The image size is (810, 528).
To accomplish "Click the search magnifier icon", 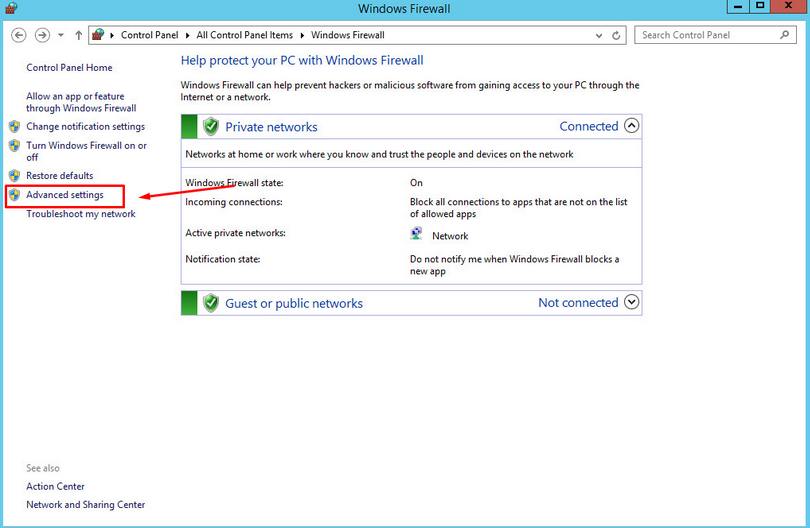I will coord(785,35).
